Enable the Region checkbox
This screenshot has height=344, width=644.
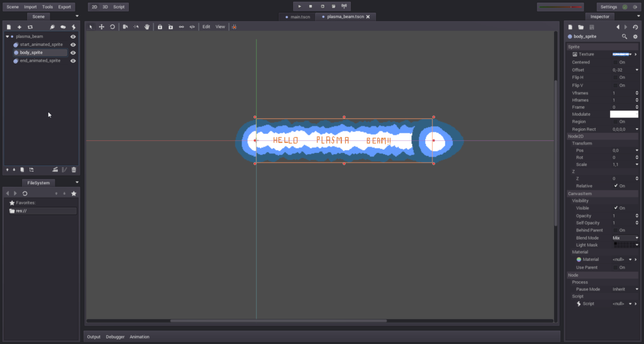click(616, 121)
